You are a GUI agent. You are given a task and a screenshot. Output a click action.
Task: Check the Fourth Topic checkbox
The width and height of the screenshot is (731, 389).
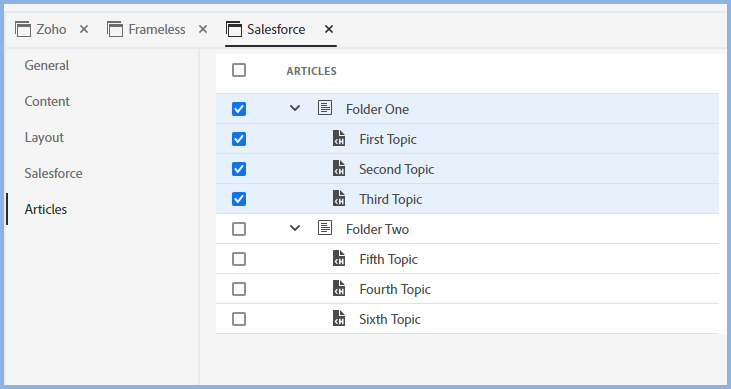coord(239,289)
